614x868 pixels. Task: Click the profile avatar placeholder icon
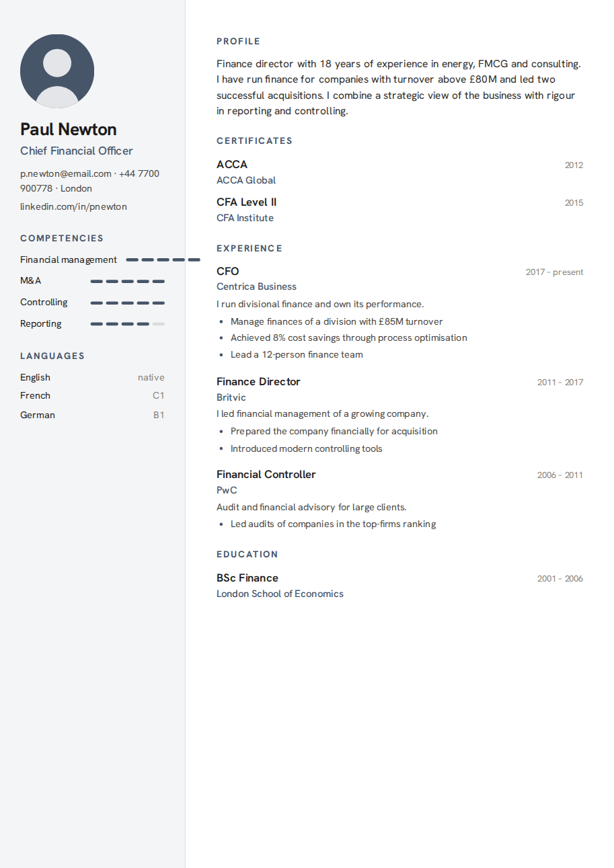57,71
